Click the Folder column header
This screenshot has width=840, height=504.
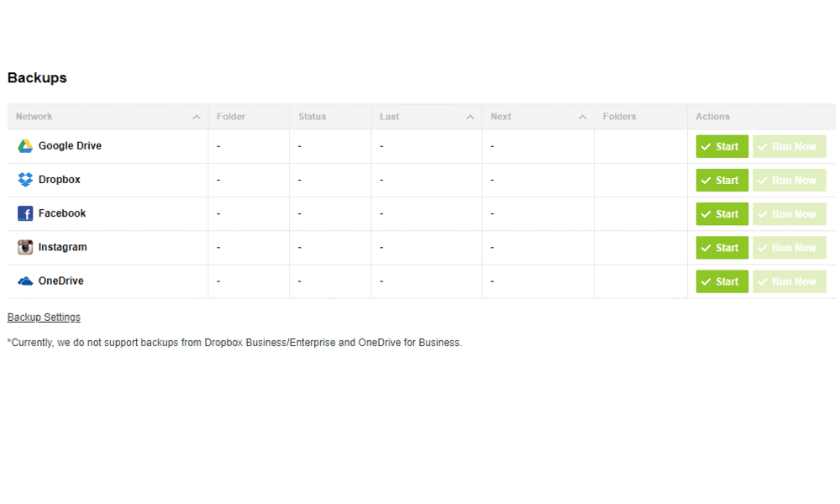pos(231,116)
